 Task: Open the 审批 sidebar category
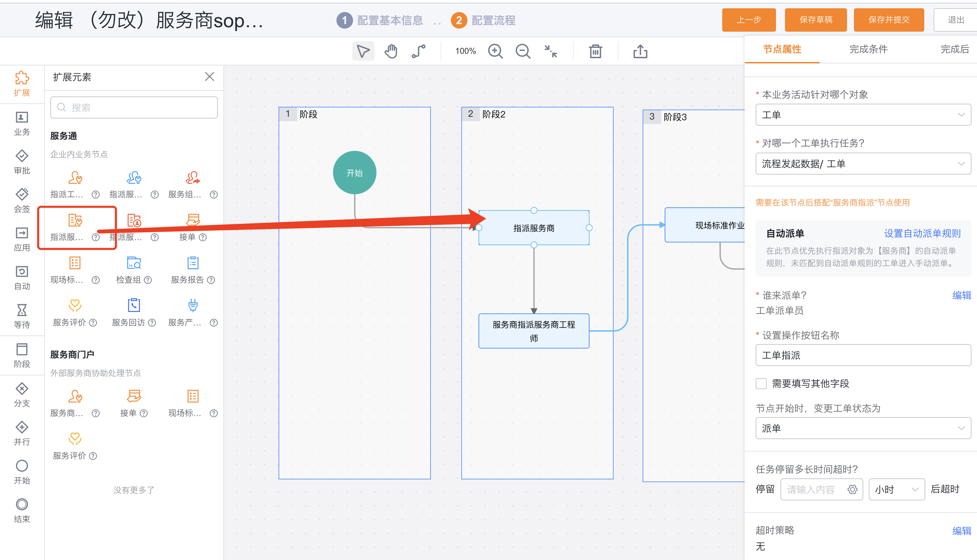point(22,162)
